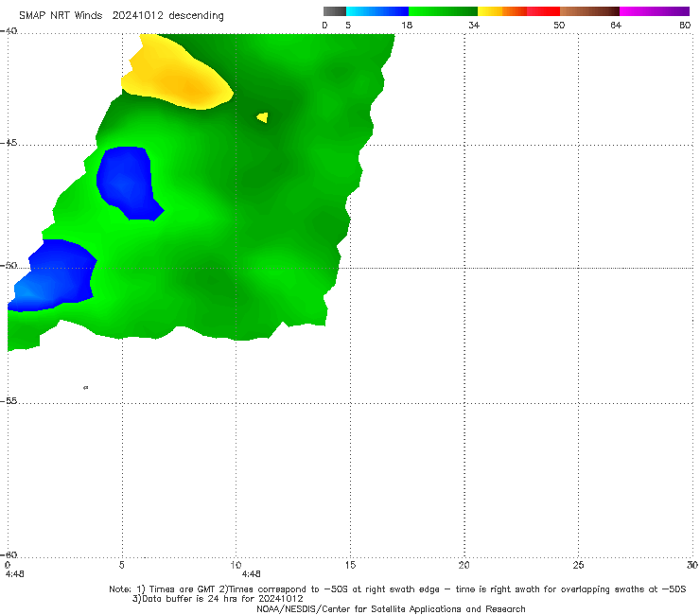The height and width of the screenshot is (615, 700).
Task: Click the latitude label '-45'
Action: (x=9, y=143)
